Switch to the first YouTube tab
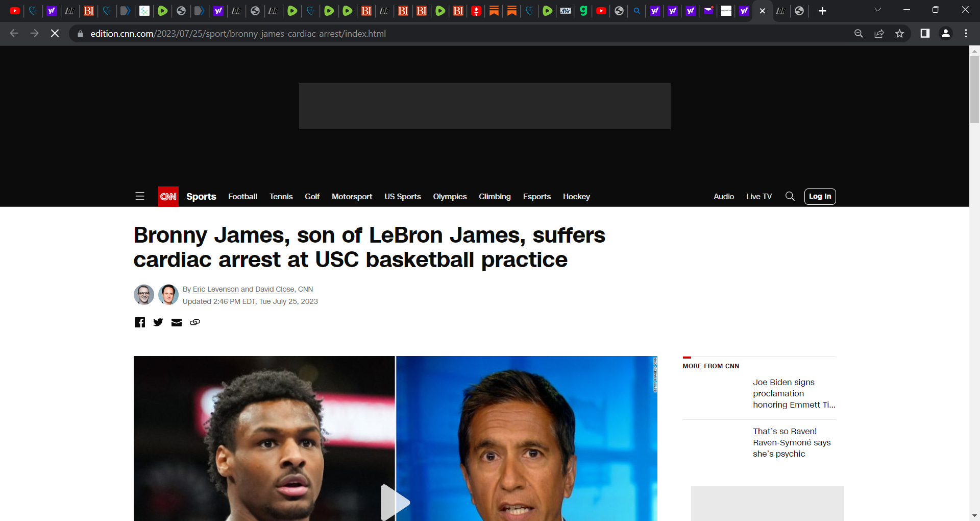980x521 pixels. click(15, 11)
